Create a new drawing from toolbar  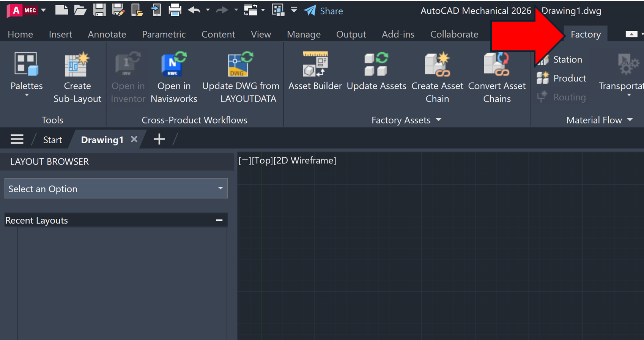61,10
